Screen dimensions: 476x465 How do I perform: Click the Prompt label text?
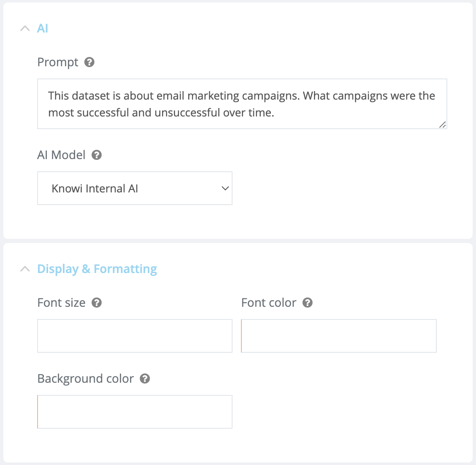(58, 62)
